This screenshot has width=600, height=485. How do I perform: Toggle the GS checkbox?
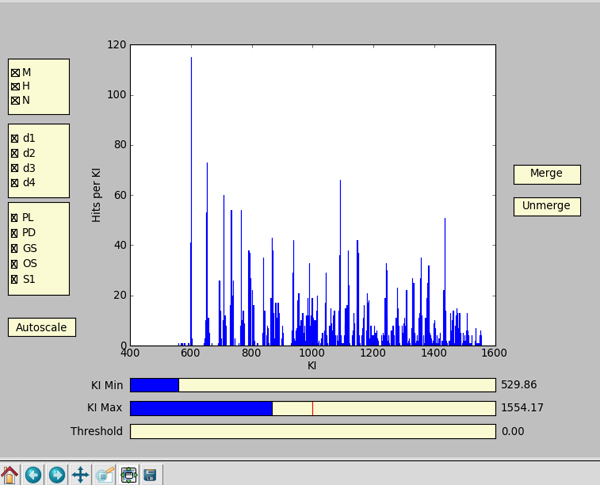click(15, 248)
